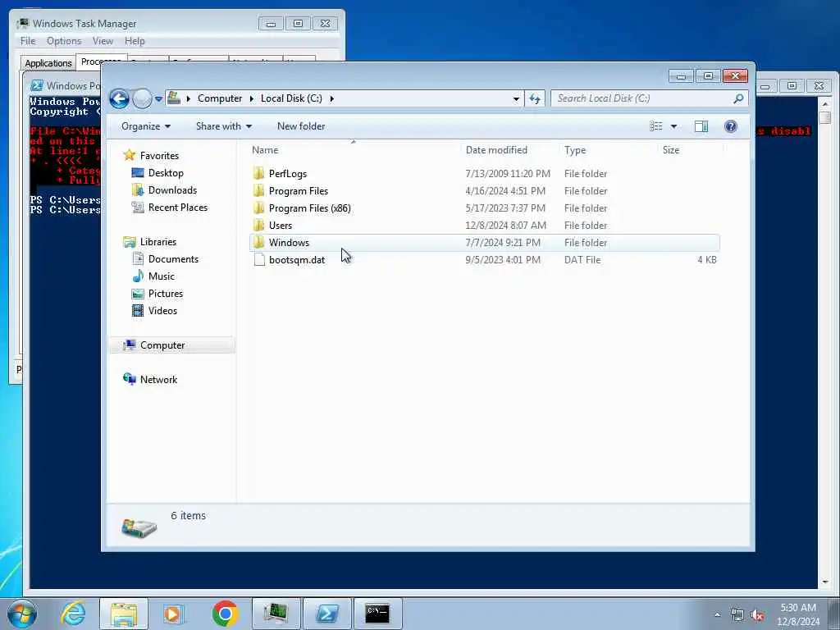Open the Documents library

173,259
